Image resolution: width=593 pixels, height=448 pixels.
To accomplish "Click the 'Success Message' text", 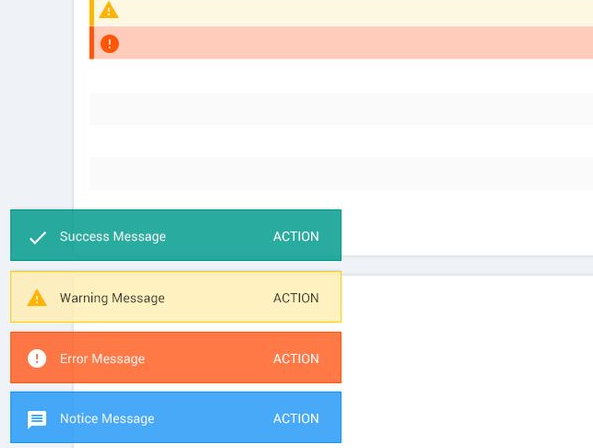I will click(x=113, y=237).
